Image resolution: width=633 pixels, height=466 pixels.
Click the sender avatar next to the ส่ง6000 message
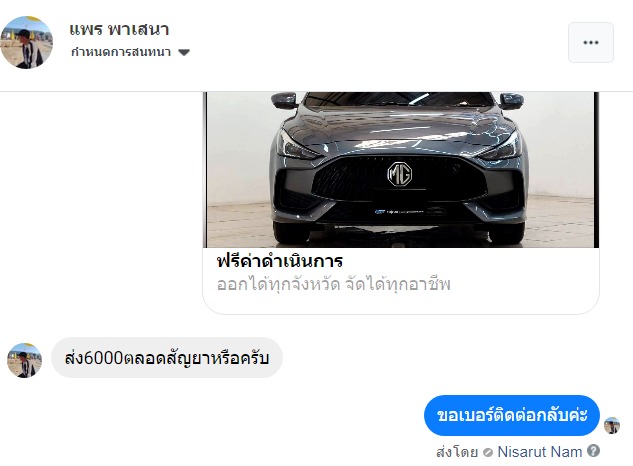click(25, 360)
